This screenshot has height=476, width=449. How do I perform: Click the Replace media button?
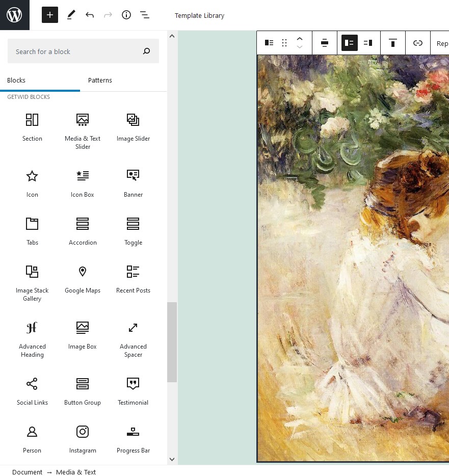[442, 43]
